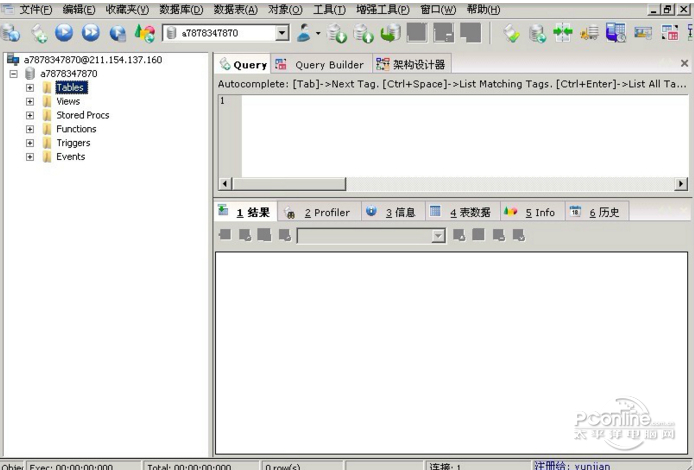Open the 增强工具(P) menu
694x470 pixels.
tap(383, 10)
